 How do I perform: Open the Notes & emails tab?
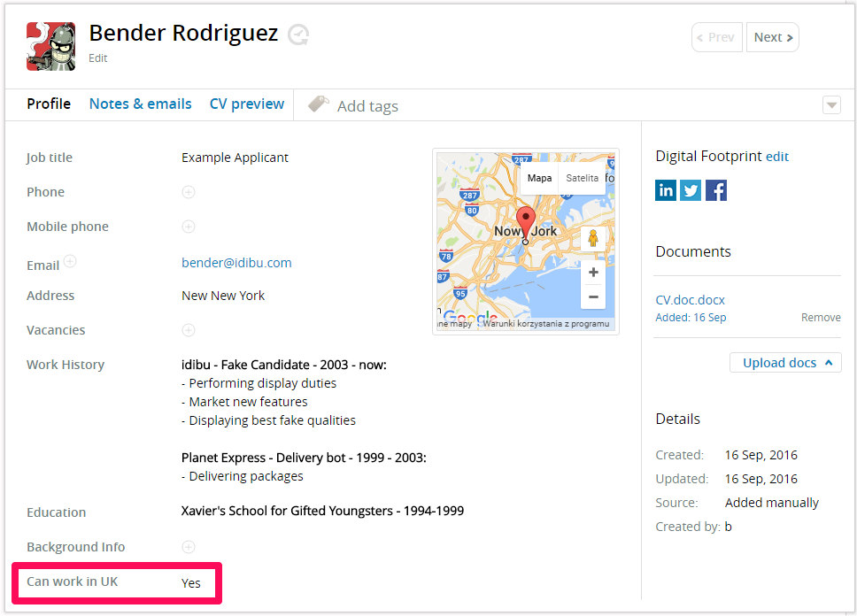[141, 104]
